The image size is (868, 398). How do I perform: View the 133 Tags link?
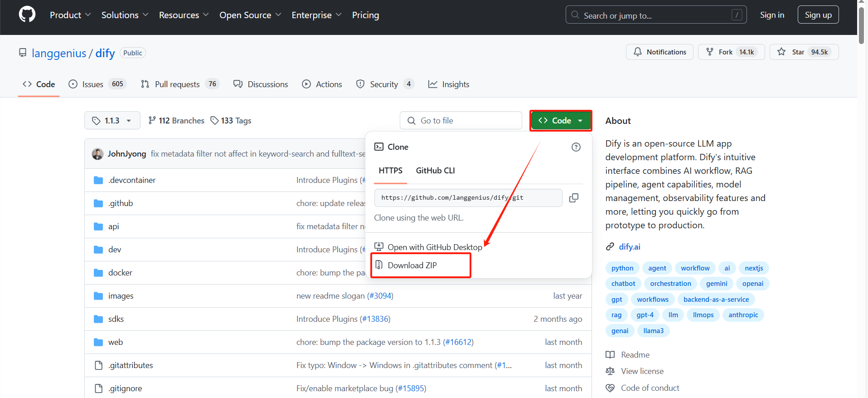pos(231,120)
